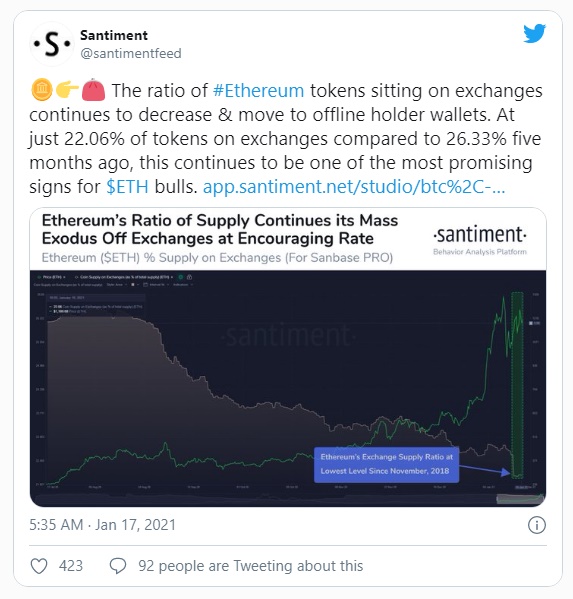Screen dimensions: 573x599
Task: Click the lock icon in chart toolbar
Action: (189, 277)
